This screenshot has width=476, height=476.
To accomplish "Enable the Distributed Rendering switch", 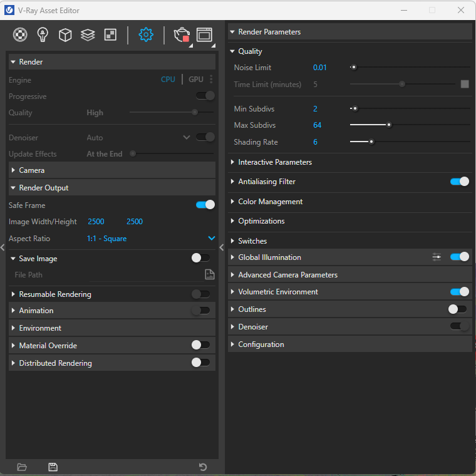I will click(200, 363).
